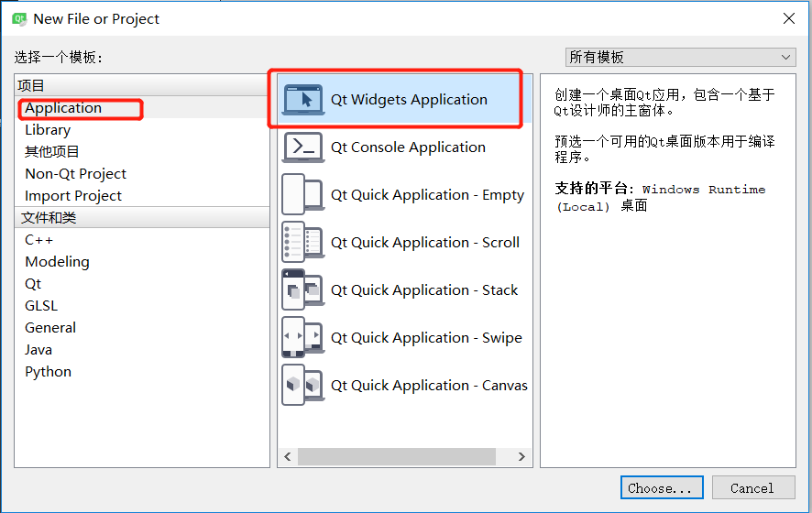Select the Java category

coord(142,350)
